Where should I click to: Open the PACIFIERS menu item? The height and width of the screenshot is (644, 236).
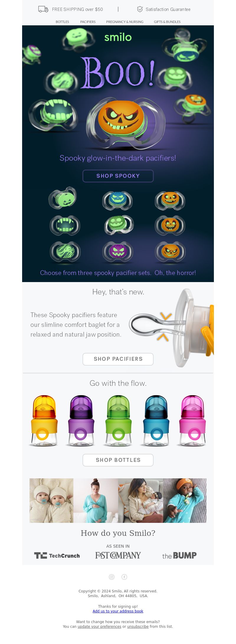[88, 22]
